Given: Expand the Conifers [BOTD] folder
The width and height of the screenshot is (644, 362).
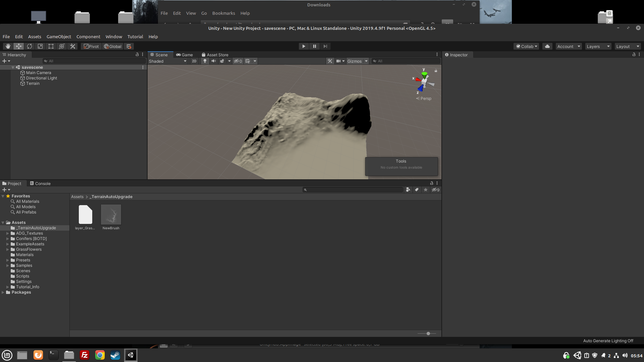Looking at the screenshot, I should click(7, 239).
